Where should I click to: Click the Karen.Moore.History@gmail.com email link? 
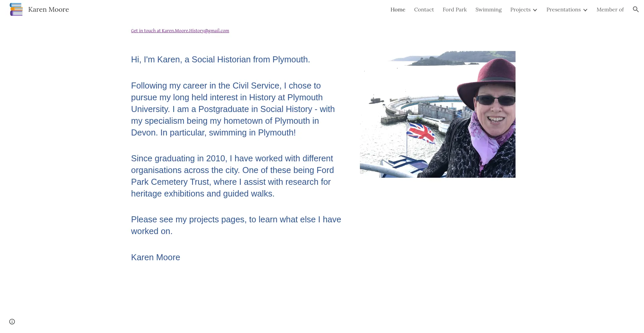[x=180, y=31]
